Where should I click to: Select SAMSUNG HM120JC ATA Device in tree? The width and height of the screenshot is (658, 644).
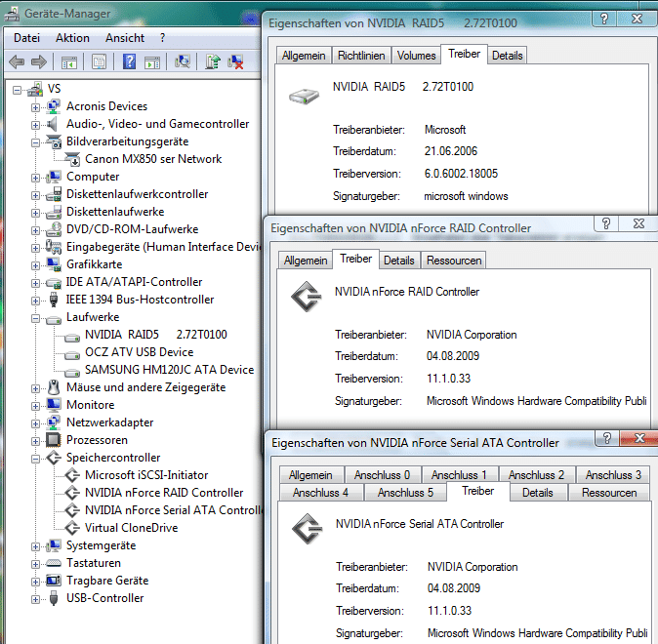[x=169, y=370]
